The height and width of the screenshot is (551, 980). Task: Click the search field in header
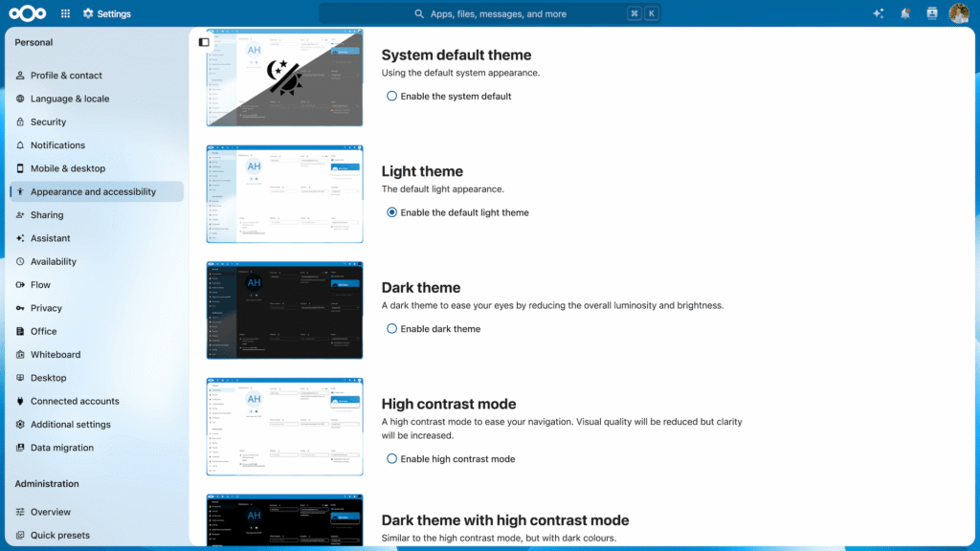click(x=489, y=13)
